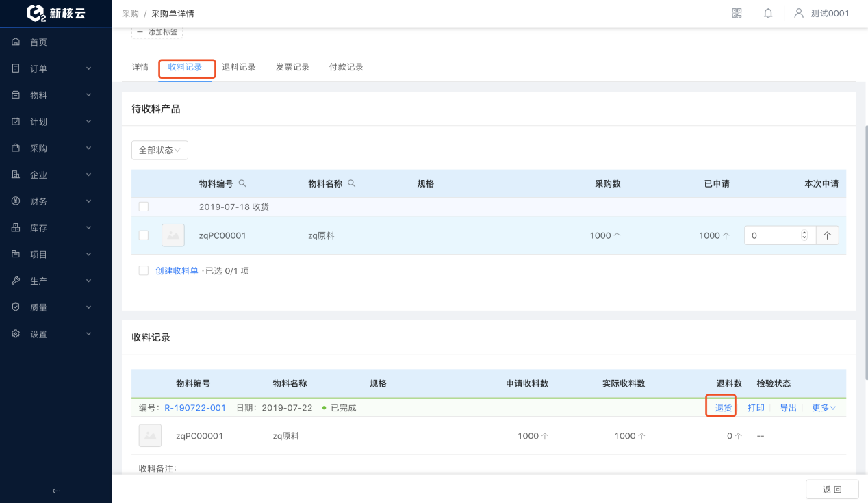This screenshot has width=868, height=503.
Task: Expand the 财务 menu chevron
Action: point(89,201)
